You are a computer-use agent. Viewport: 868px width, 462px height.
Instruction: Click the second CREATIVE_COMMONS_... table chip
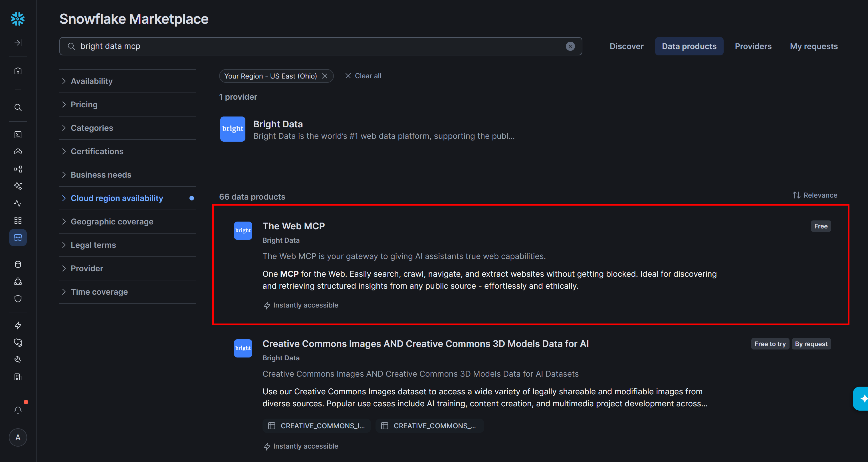click(430, 425)
